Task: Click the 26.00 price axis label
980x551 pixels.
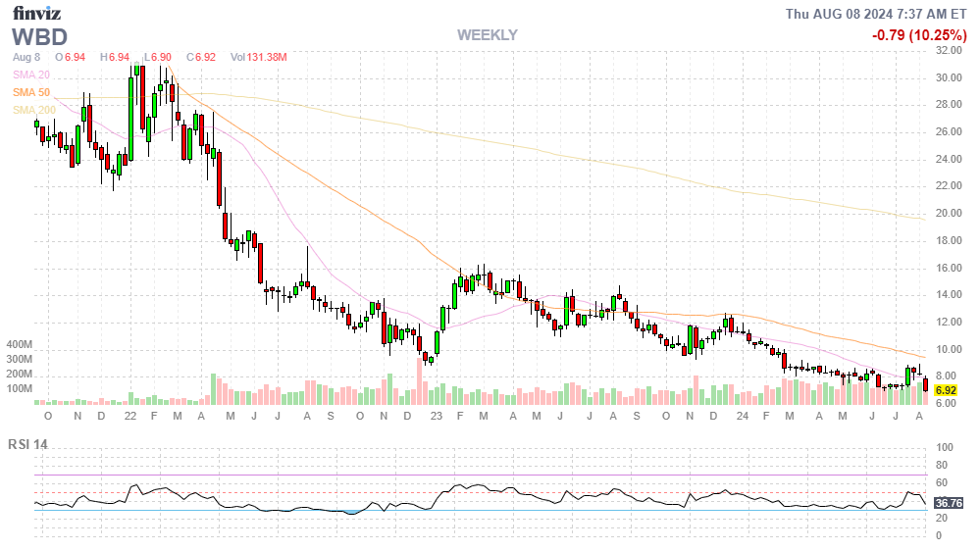Action: 949,131
